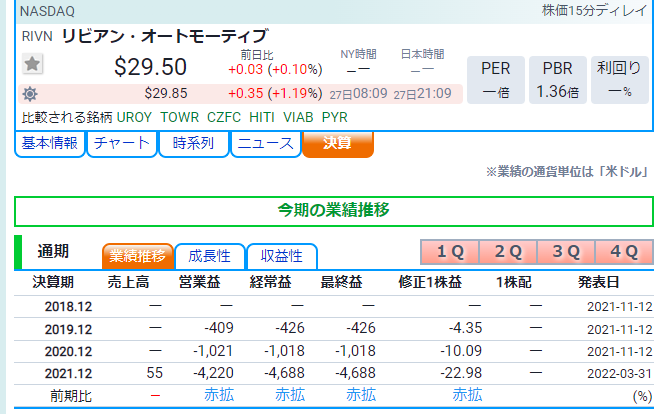This screenshot has height=414, width=672.
Task: Switch to the 成長性 sub-tab
Action: pos(210,256)
